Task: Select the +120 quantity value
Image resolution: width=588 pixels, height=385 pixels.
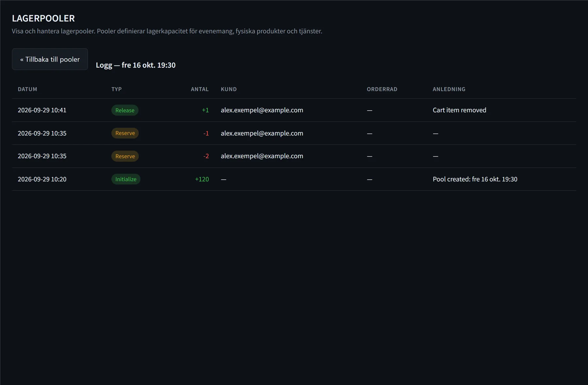Action: coord(202,179)
